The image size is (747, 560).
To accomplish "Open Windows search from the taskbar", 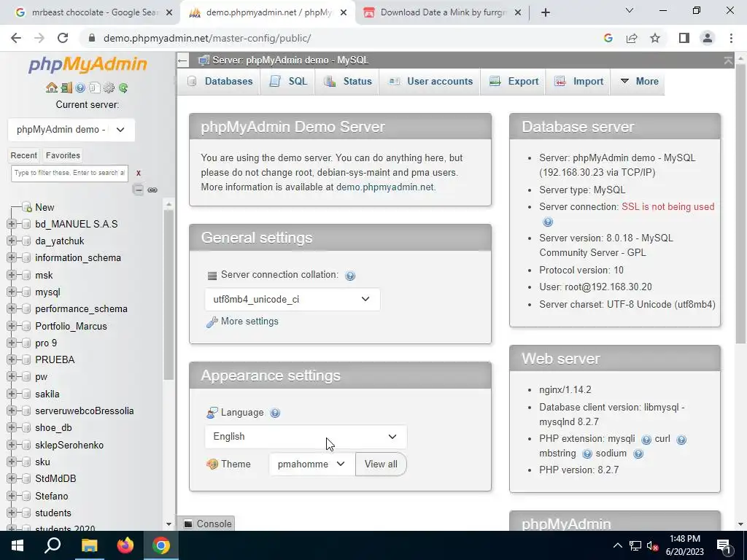I will click(x=53, y=545).
